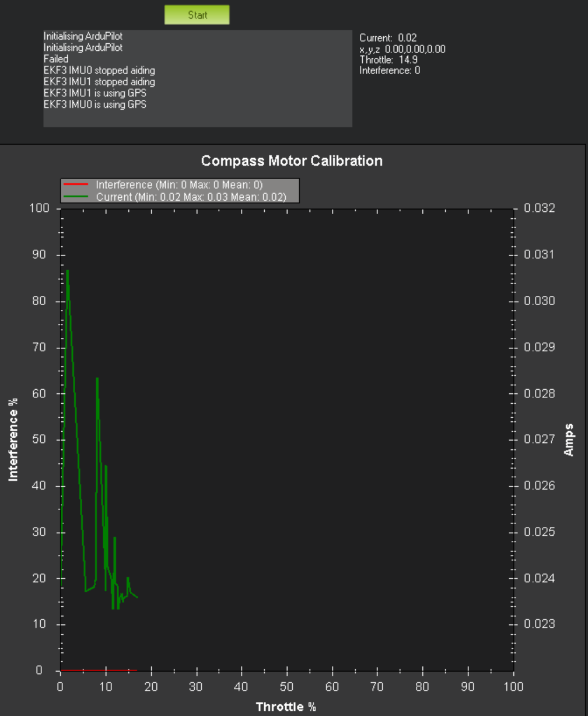The image size is (588, 716).
Task: Click the "Amps" right axis label
Action: pos(569,439)
